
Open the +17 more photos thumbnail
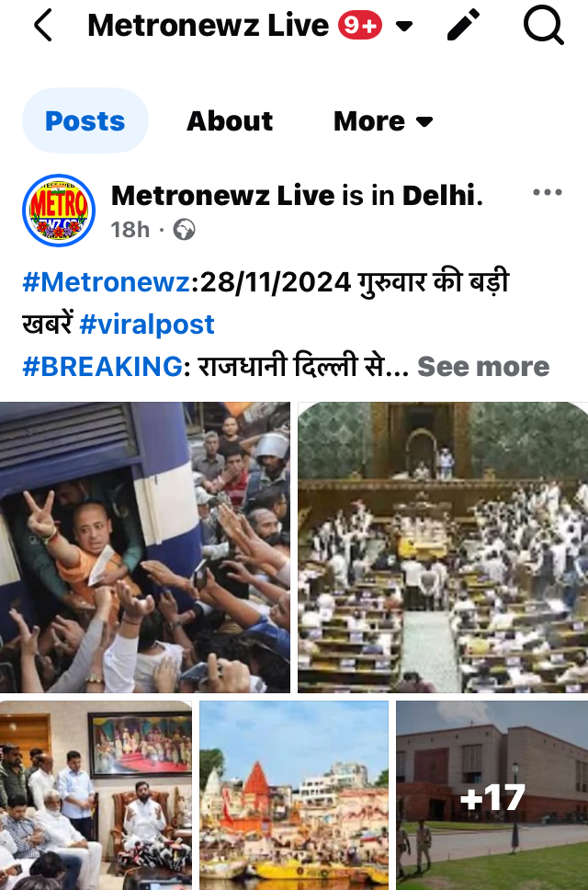tap(492, 795)
